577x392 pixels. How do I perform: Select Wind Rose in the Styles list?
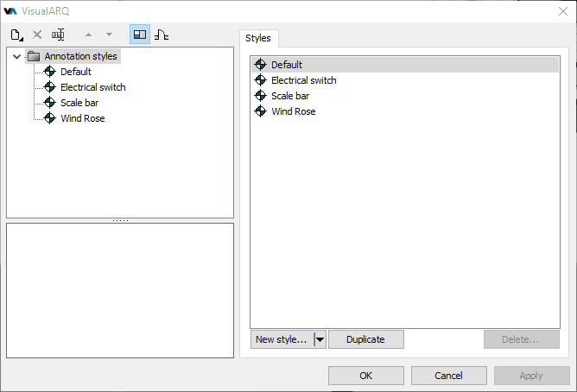[405, 111]
